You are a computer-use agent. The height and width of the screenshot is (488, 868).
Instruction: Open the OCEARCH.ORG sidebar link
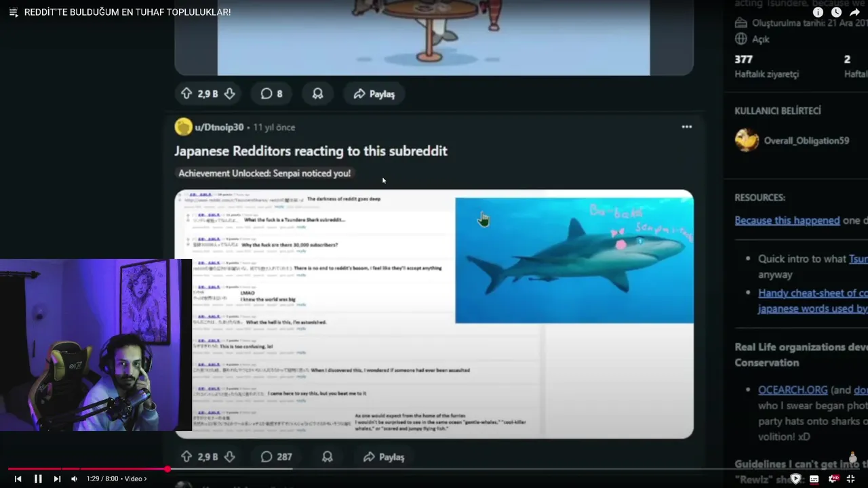793,390
